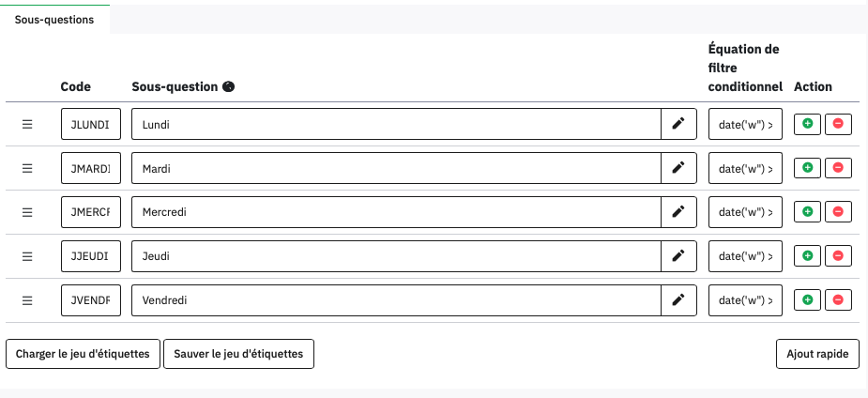Screen dimensions: 868x398
Task: Grab the drag handle for the Lundi row
Action: 27,124
